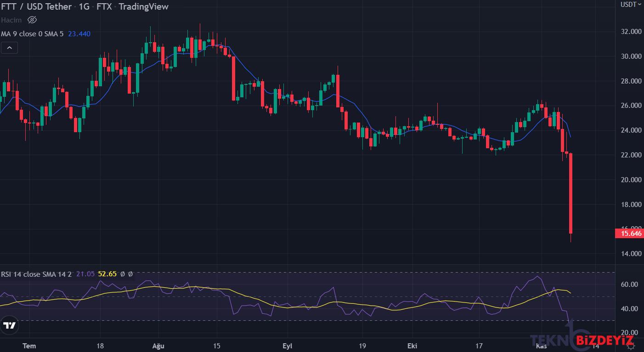Click the 20.000 price axis label
Viewport: 644px width, 352px height.
coord(631,180)
